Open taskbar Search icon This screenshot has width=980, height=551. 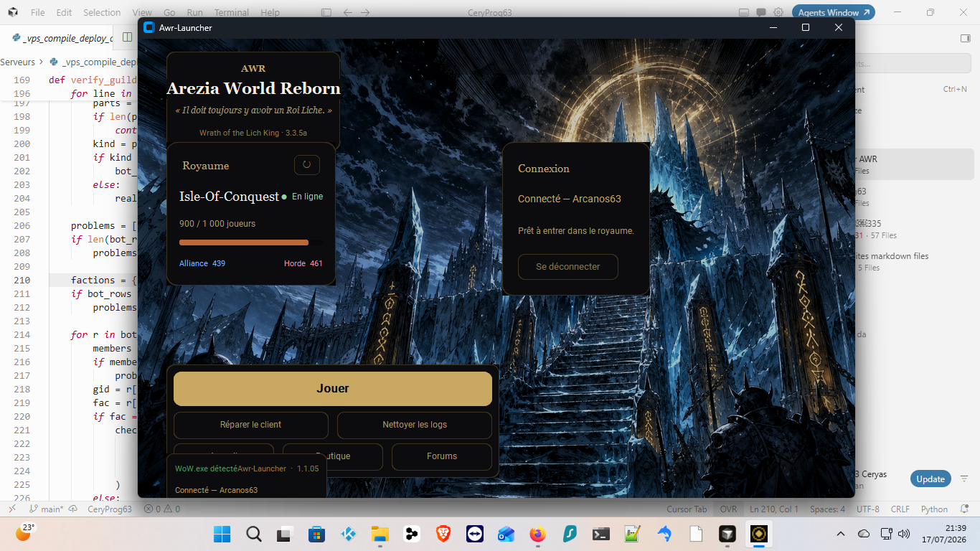pos(254,534)
